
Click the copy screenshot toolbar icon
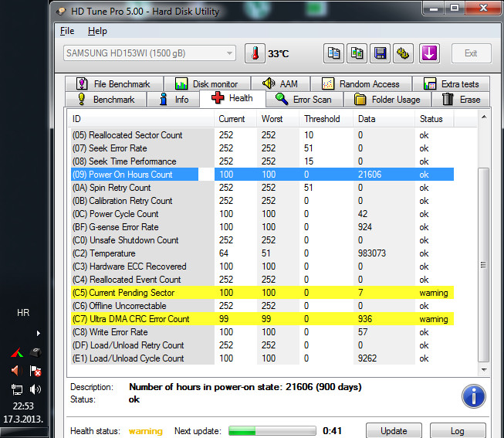pos(357,53)
